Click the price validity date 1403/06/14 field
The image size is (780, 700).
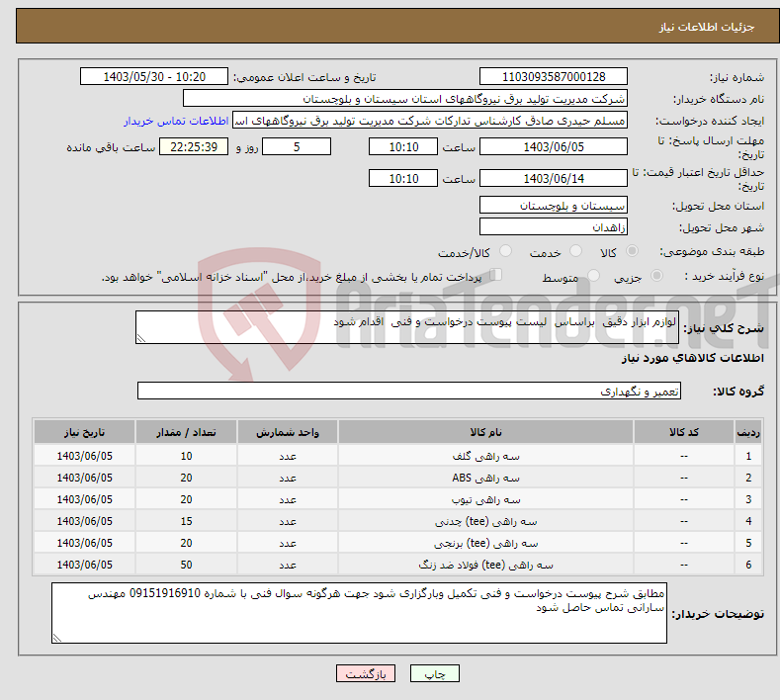(x=554, y=178)
